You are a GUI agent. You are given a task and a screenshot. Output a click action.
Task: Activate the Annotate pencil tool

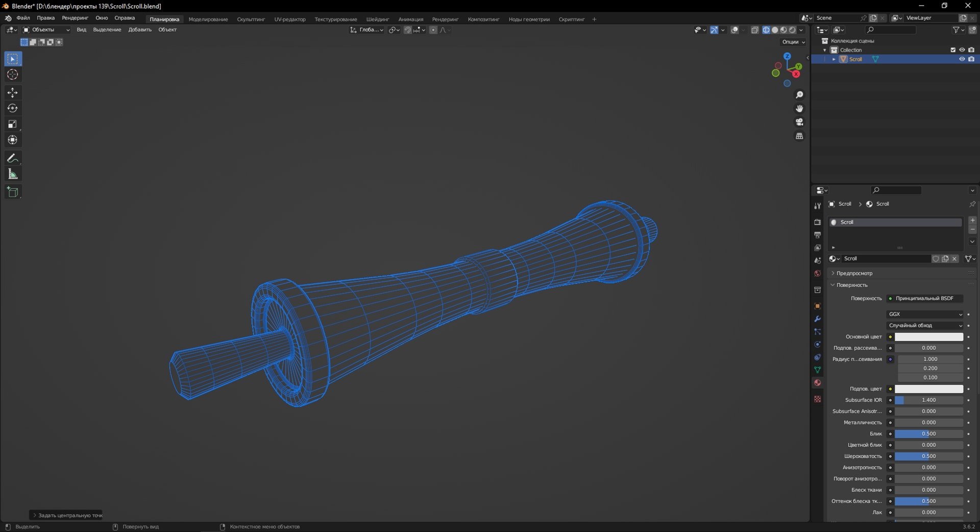point(13,158)
